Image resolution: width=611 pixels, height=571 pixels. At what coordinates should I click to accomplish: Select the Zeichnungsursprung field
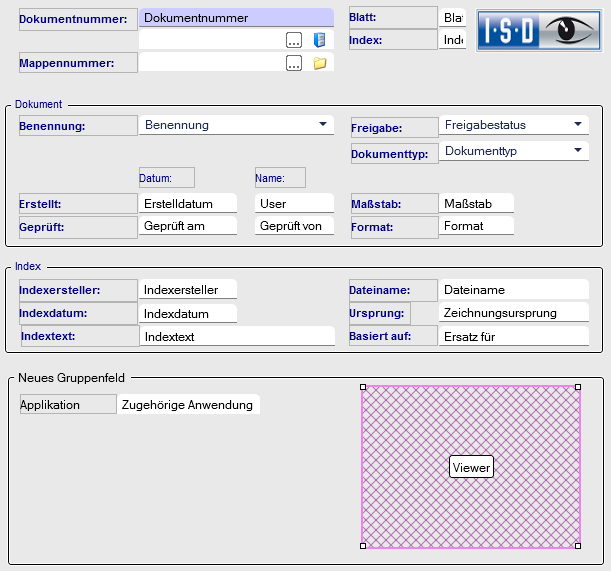[513, 312]
